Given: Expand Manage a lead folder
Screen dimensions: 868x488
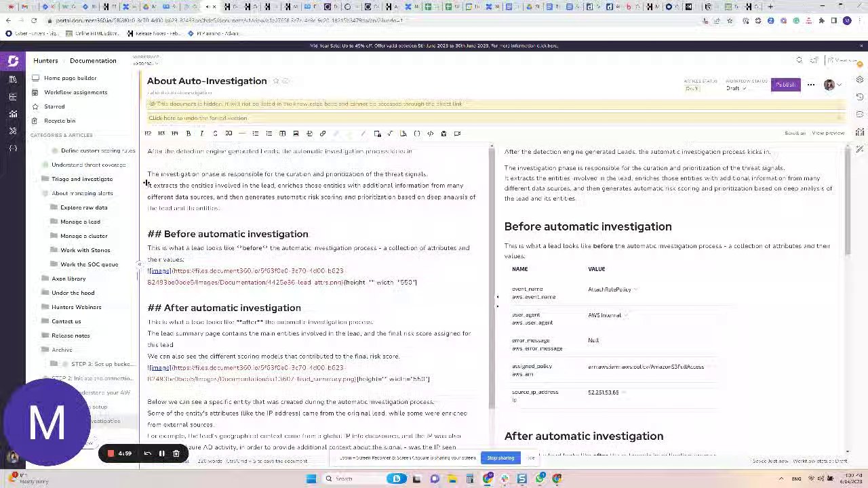Looking at the screenshot, I should point(80,222).
